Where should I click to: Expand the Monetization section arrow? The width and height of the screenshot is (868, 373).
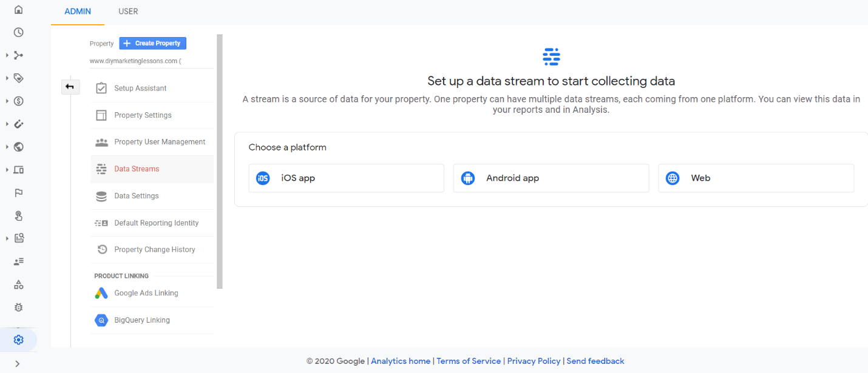coord(7,101)
